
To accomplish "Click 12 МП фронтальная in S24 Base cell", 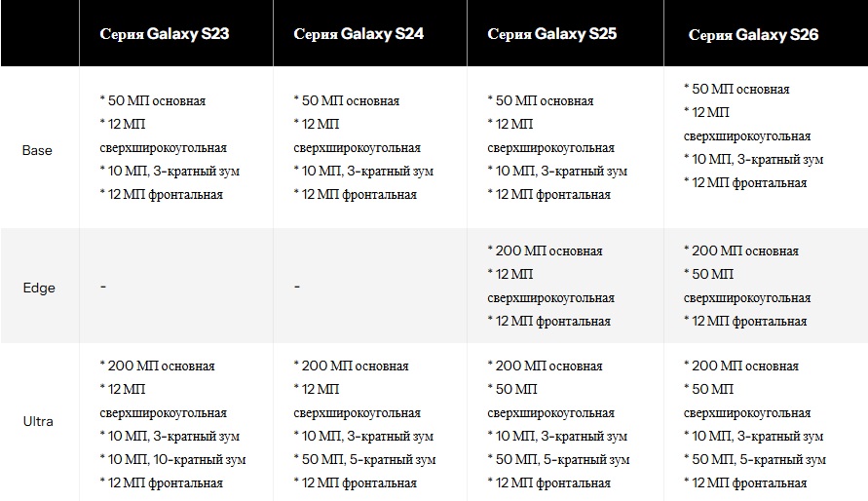I will [356, 194].
